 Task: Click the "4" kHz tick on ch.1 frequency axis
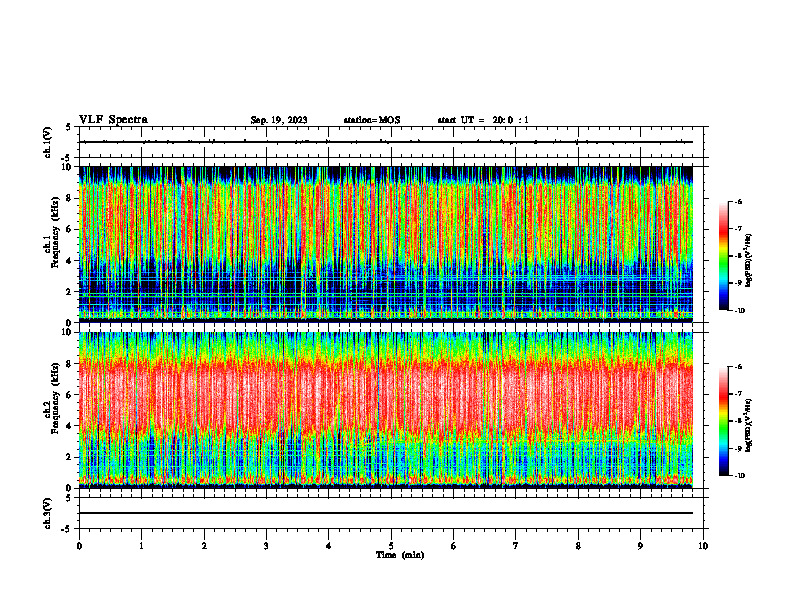coord(70,261)
